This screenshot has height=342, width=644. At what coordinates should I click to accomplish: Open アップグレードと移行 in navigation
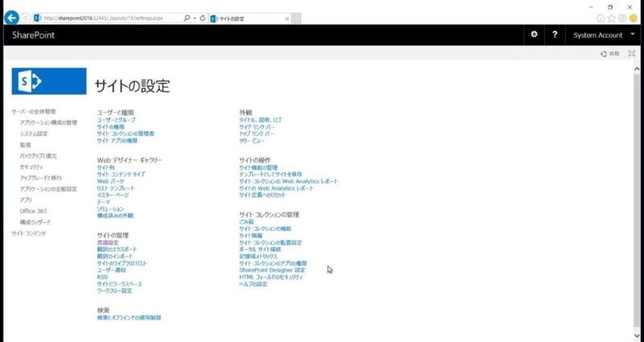[x=41, y=178]
